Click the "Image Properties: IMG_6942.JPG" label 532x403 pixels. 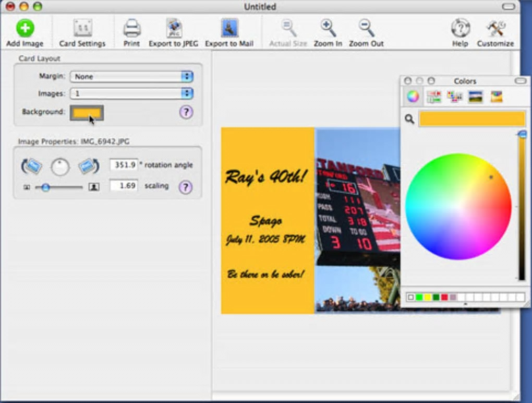coord(74,141)
